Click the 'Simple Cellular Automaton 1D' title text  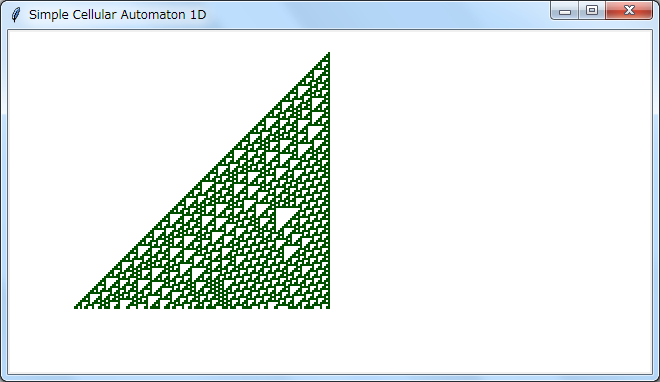pos(117,15)
